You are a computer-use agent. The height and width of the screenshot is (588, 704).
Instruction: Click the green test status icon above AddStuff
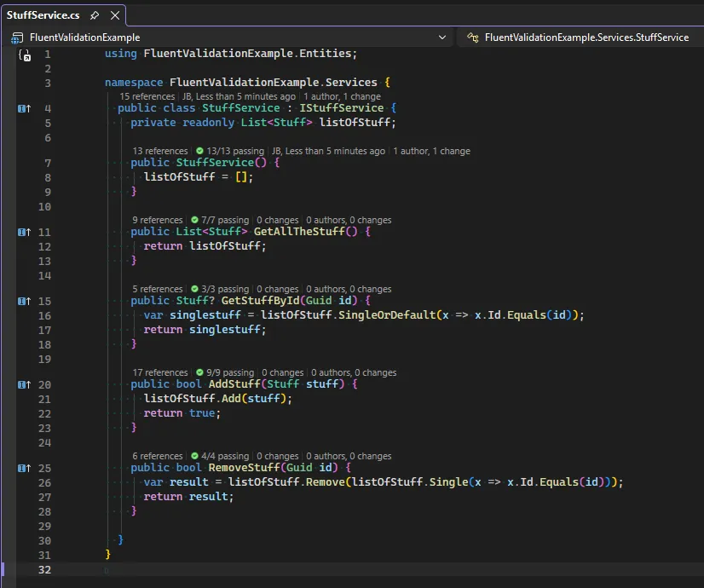pos(199,372)
